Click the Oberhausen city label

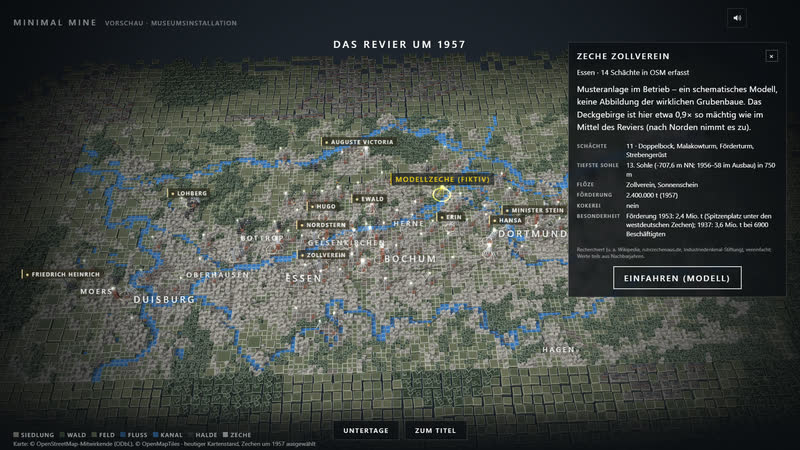[218, 275]
